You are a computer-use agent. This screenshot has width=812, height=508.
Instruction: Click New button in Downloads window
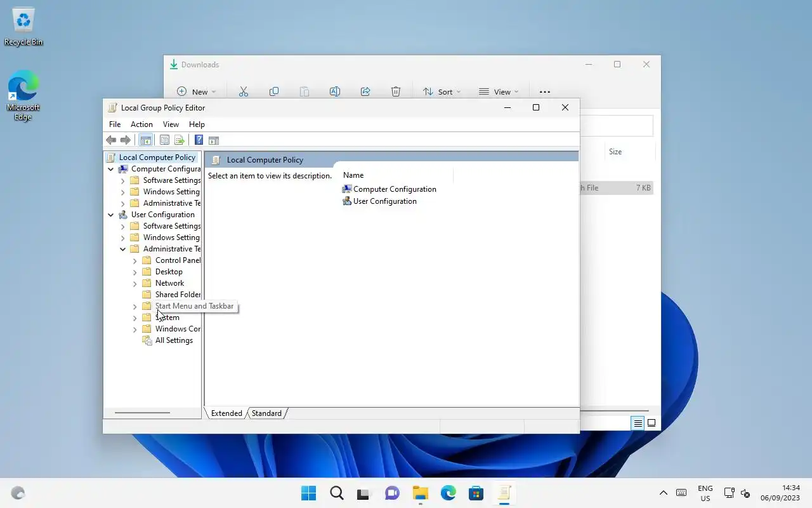(x=196, y=91)
